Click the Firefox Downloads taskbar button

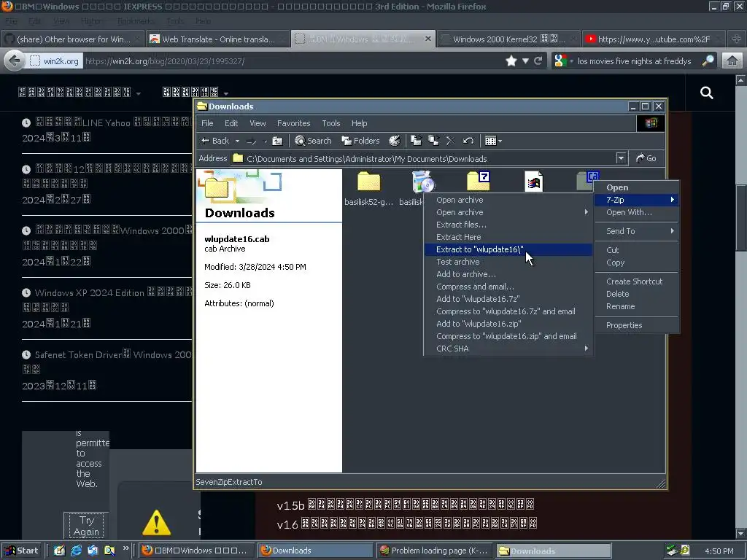point(315,551)
